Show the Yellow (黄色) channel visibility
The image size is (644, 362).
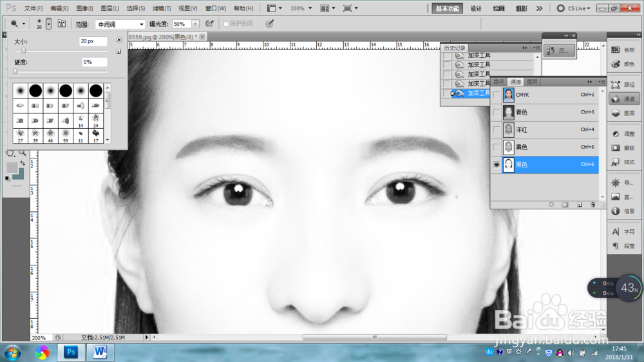[497, 147]
